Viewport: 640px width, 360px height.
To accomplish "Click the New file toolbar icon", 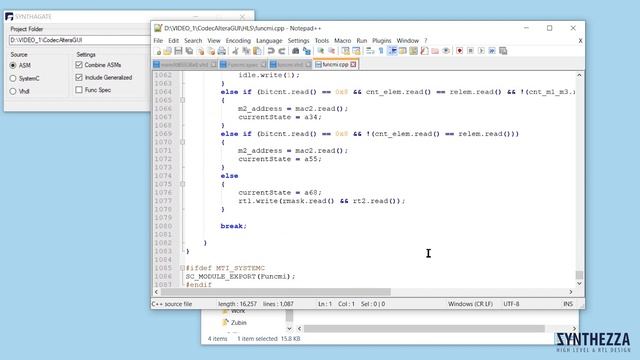I will coord(158,51).
